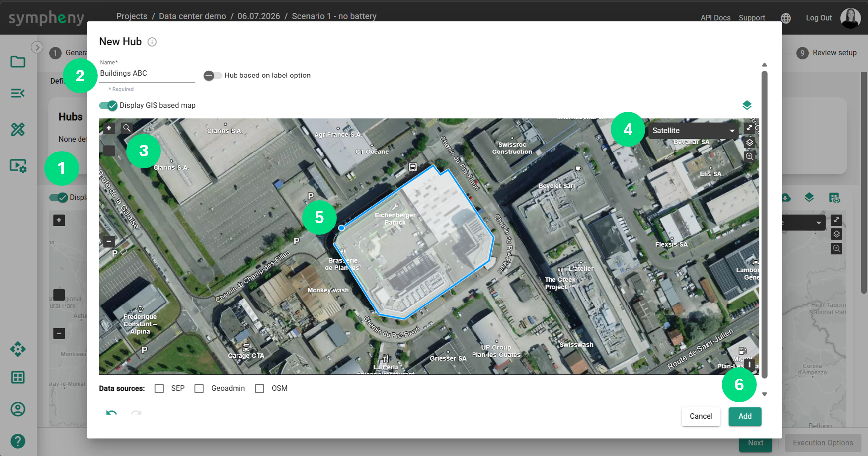Open the 06.07.2026 breadcrumb
The image size is (868, 456).
[259, 16]
